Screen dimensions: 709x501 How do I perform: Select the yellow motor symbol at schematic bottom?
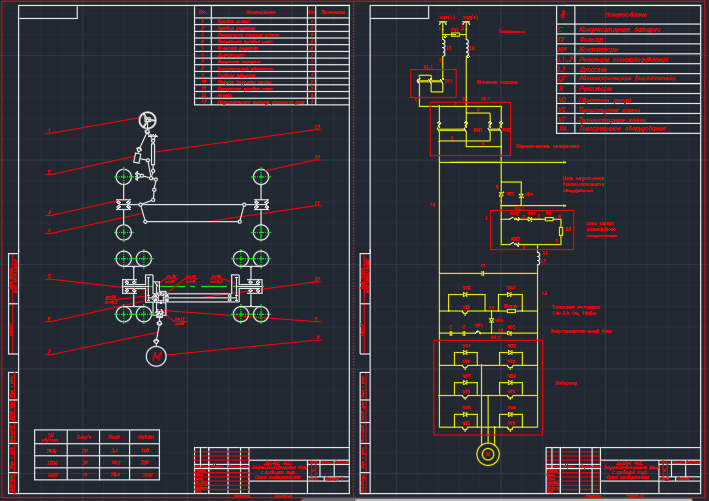point(488,454)
